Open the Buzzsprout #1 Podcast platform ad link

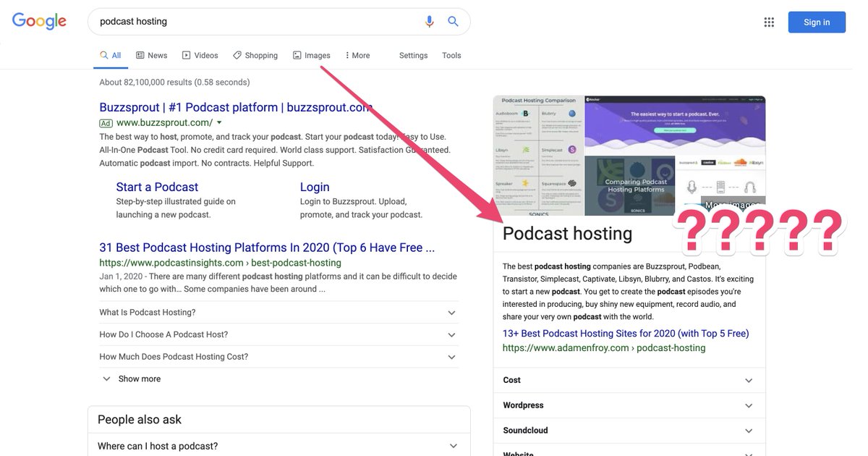click(x=236, y=107)
